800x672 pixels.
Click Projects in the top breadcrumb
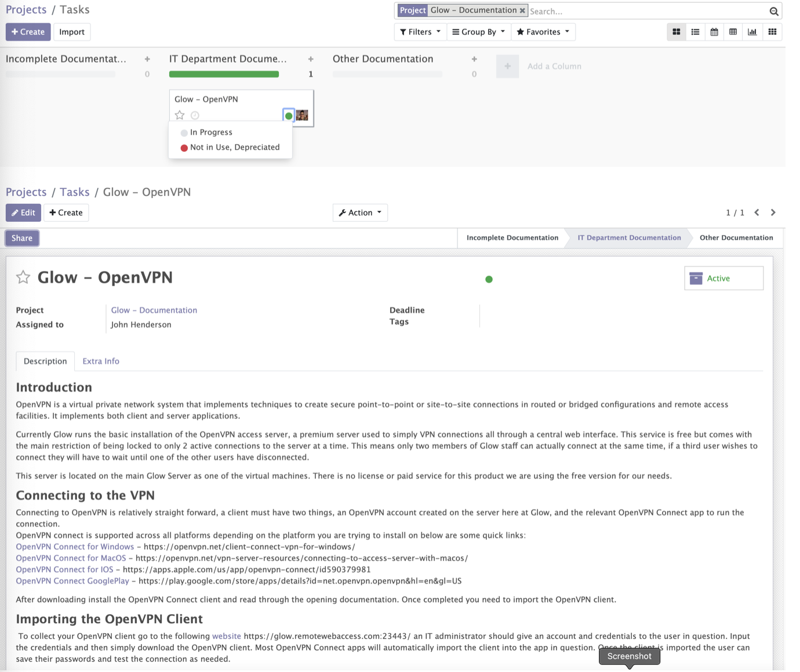click(x=26, y=10)
